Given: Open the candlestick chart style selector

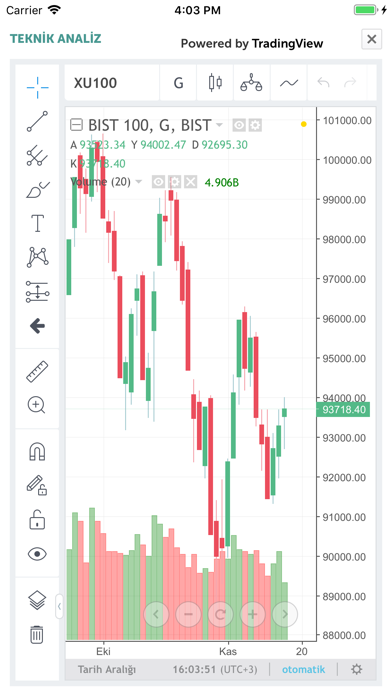Looking at the screenshot, I should 215,83.
